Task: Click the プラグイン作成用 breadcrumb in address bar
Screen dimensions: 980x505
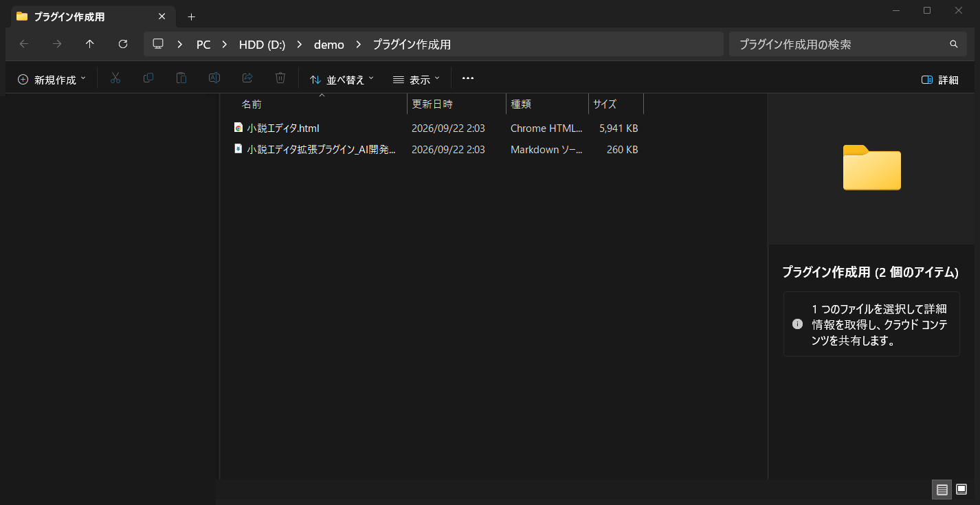Action: coord(412,45)
